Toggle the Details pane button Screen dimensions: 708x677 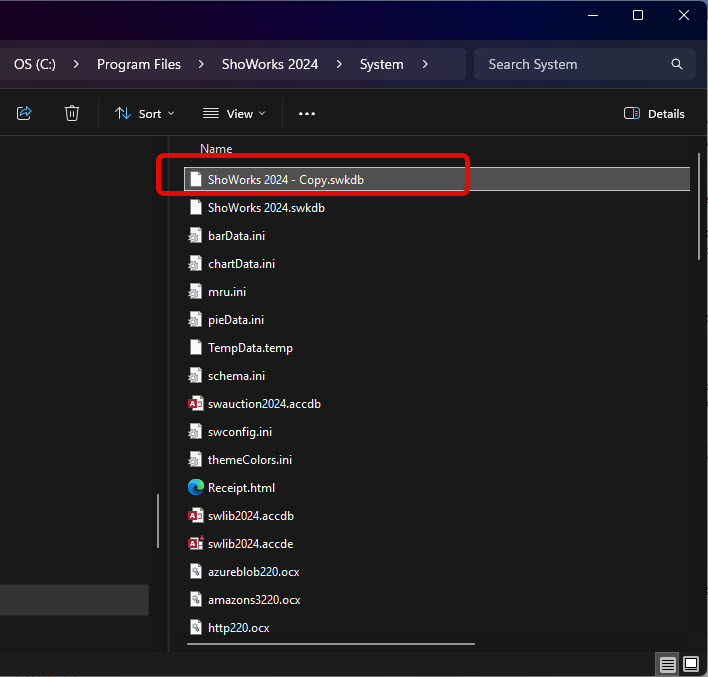click(x=654, y=113)
